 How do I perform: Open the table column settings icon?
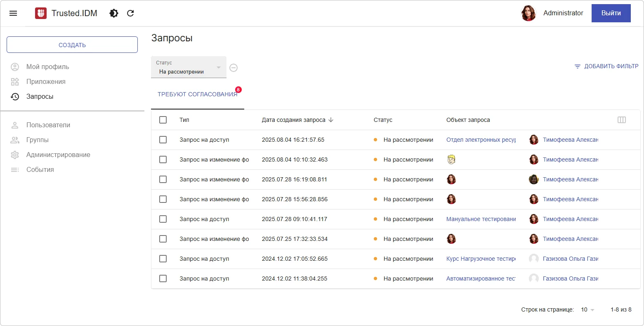coord(621,120)
